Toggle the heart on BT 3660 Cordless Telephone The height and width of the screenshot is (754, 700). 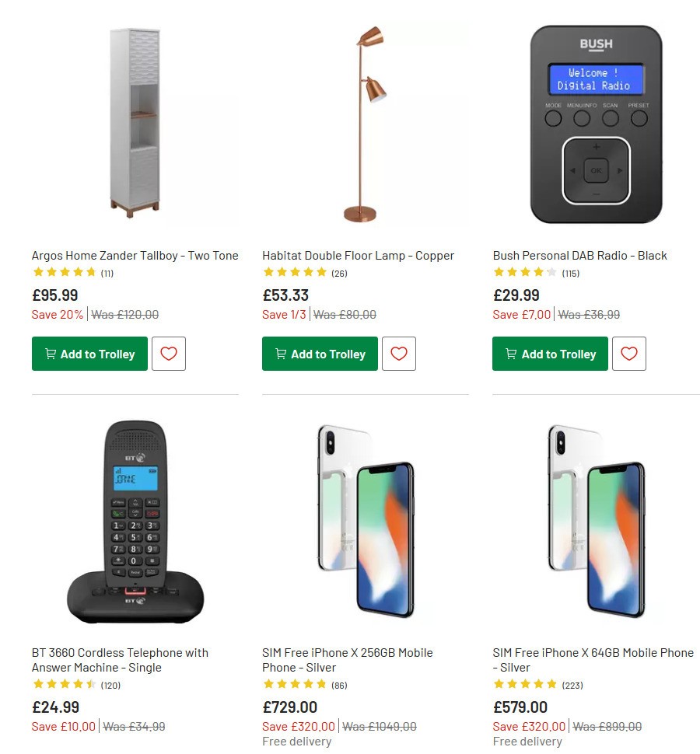[169, 750]
